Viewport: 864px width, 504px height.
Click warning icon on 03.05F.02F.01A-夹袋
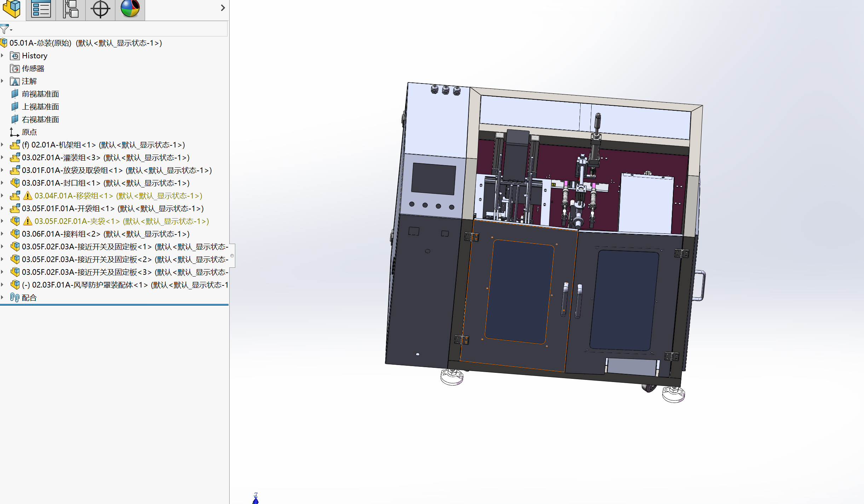(x=28, y=221)
